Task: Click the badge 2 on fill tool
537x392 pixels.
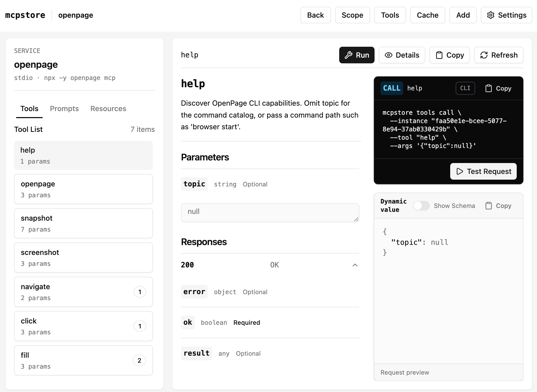Action: click(139, 360)
